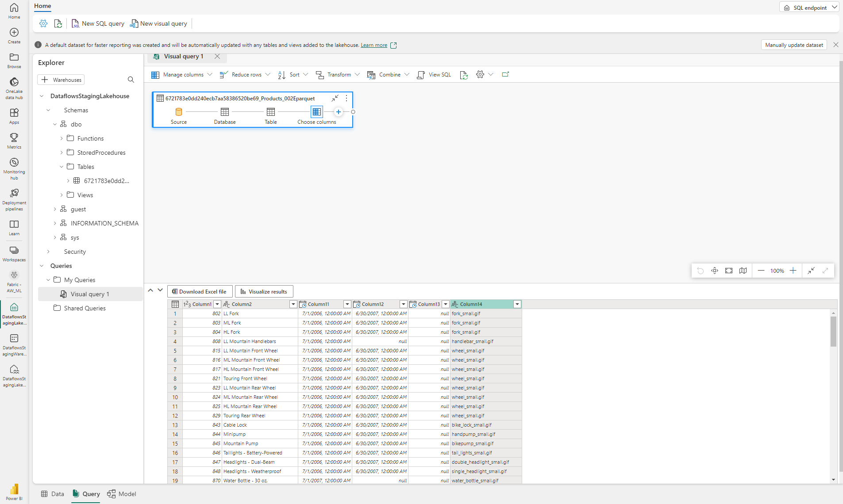Click Download Excel file button
Screen dimensions: 843x504
coord(200,291)
